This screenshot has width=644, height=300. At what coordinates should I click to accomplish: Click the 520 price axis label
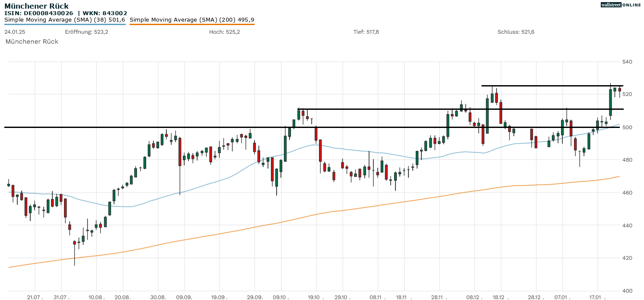pos(627,94)
